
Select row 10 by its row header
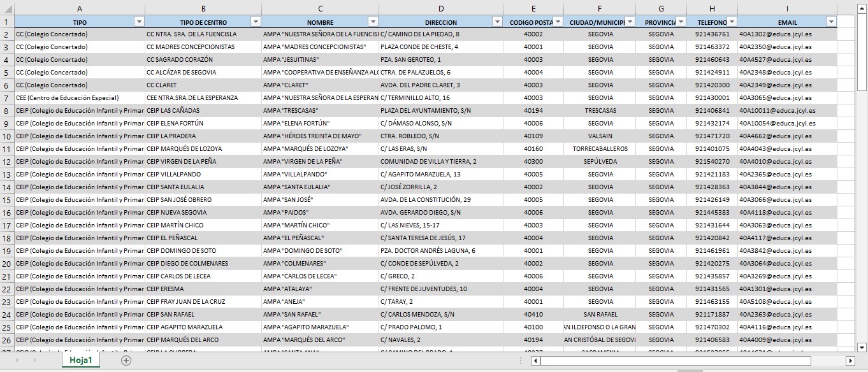pyautogui.click(x=7, y=136)
